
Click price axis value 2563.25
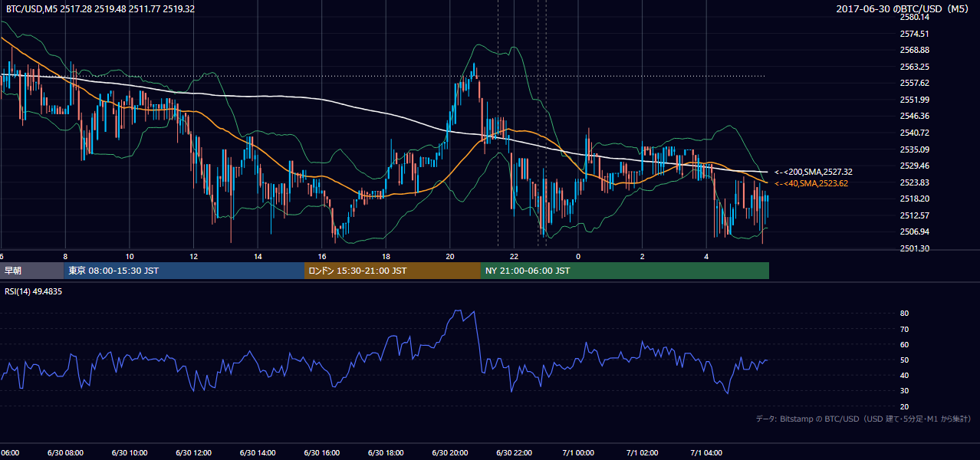tap(914, 67)
